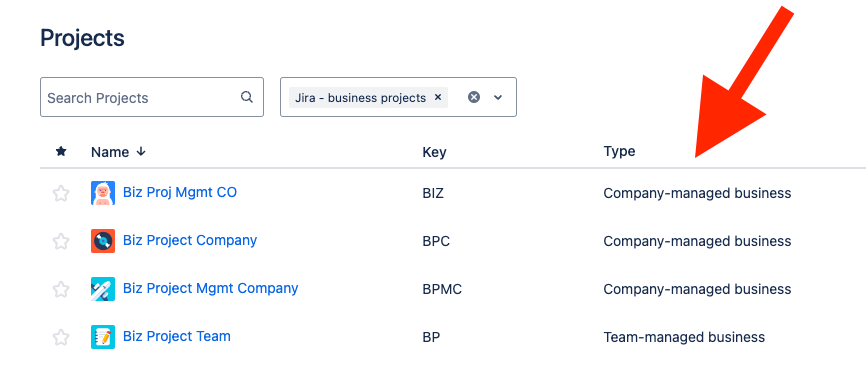Clear all product filters with circle-x icon

pos(474,97)
